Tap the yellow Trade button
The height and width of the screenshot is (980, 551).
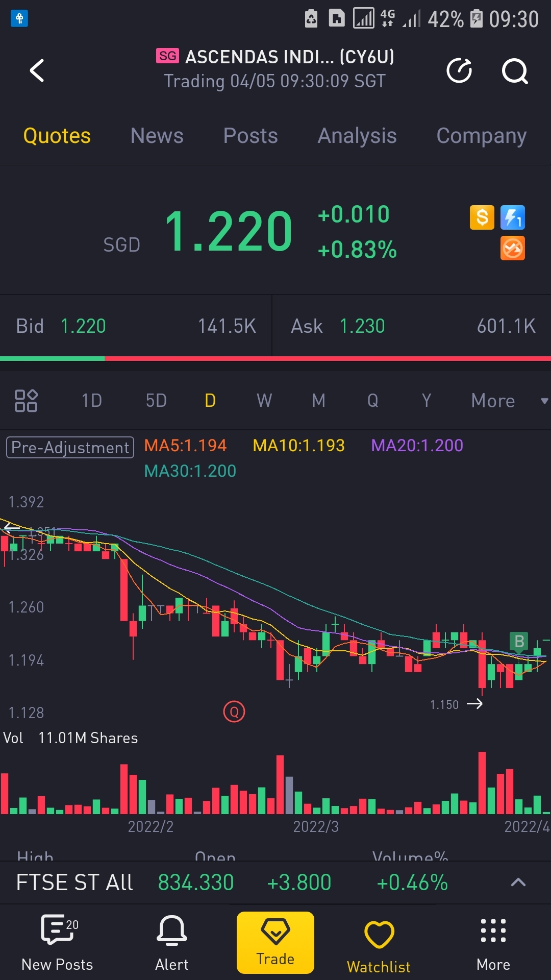tap(275, 943)
